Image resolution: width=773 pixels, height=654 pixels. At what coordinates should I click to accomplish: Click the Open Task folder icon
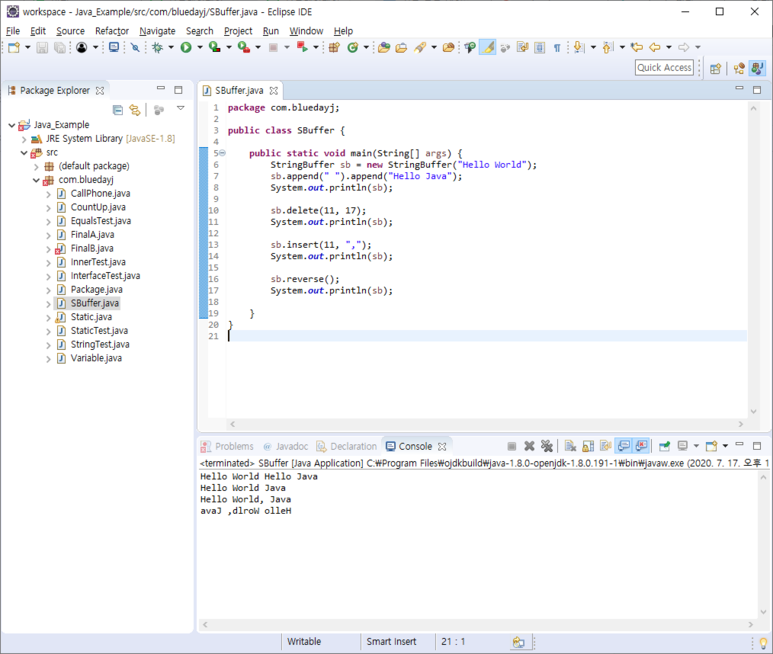(401, 47)
